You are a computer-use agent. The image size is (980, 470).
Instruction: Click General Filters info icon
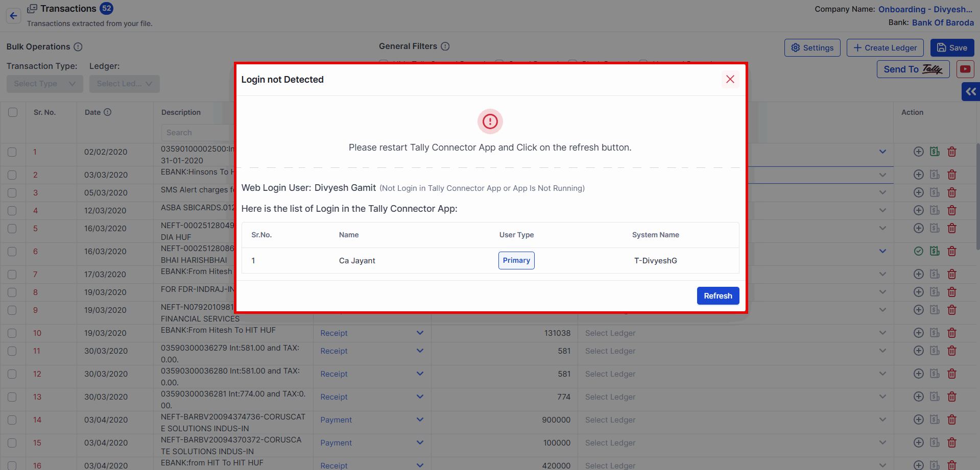pos(445,46)
